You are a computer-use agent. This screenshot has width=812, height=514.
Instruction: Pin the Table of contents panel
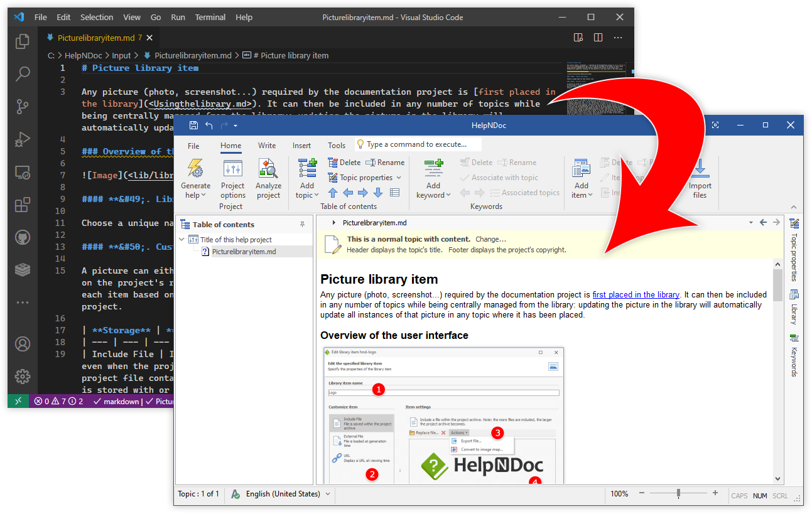coord(303,224)
